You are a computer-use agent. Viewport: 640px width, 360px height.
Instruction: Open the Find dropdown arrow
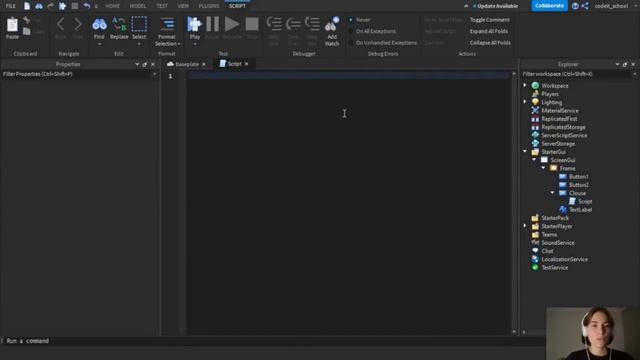(x=99, y=44)
